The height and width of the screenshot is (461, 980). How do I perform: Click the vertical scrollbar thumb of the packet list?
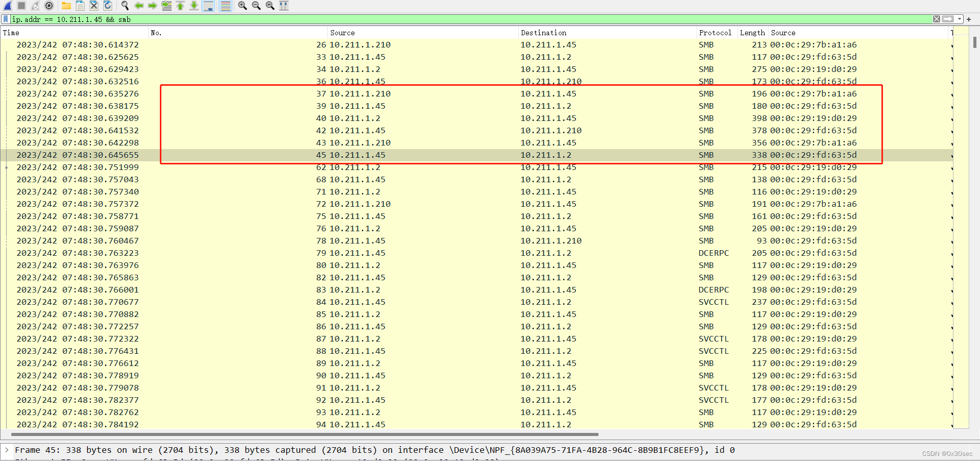pyautogui.click(x=975, y=42)
